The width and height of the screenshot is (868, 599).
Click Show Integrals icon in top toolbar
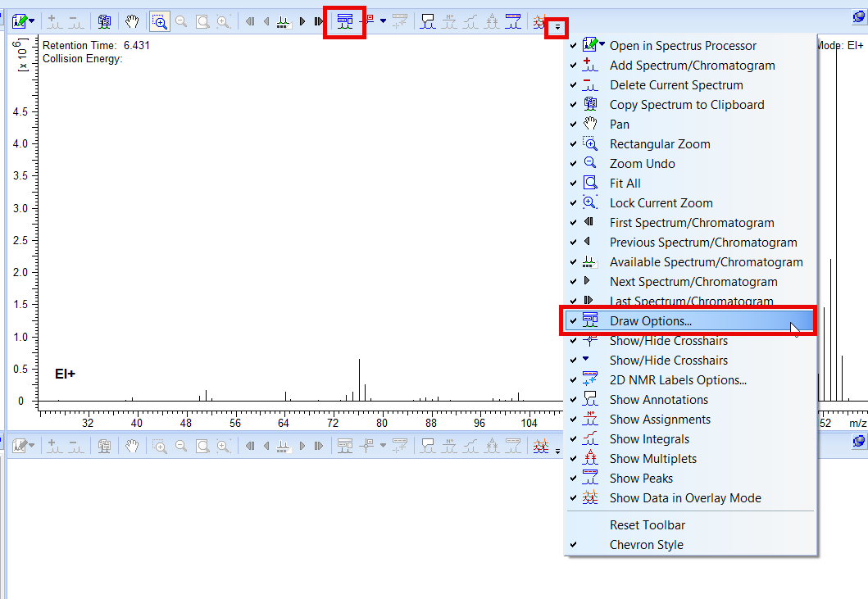coord(470,22)
